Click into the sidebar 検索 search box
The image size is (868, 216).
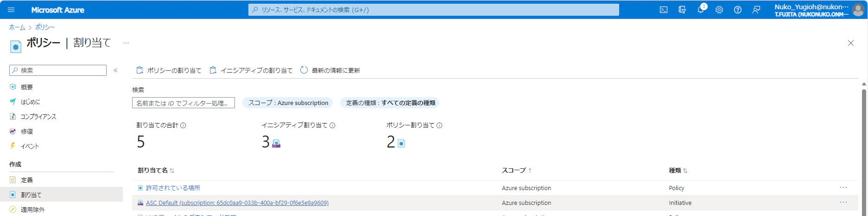tap(58, 70)
